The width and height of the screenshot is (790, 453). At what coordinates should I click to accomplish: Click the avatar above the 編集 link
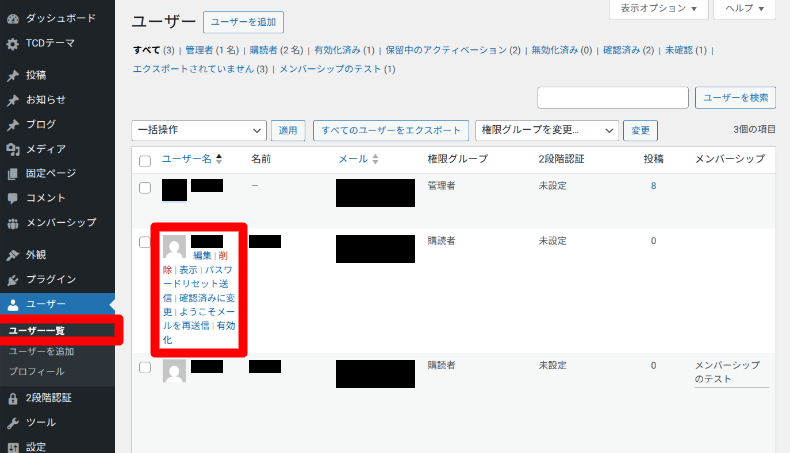tap(174, 246)
